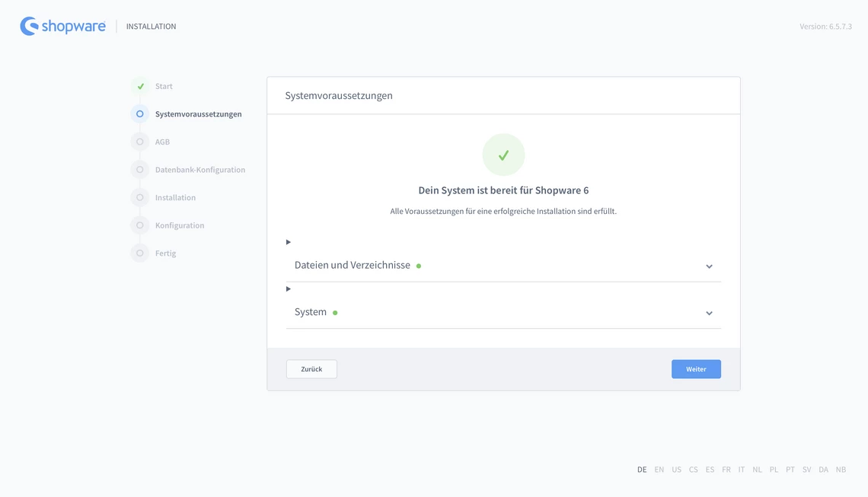868x497 pixels.
Task: Click chevron beside Dateien und Verzeichnisse
Action: (709, 266)
